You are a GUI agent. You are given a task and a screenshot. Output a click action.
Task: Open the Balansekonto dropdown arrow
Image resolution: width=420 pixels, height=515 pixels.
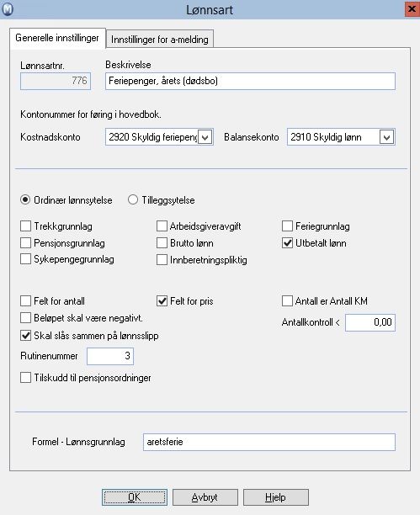click(x=387, y=137)
